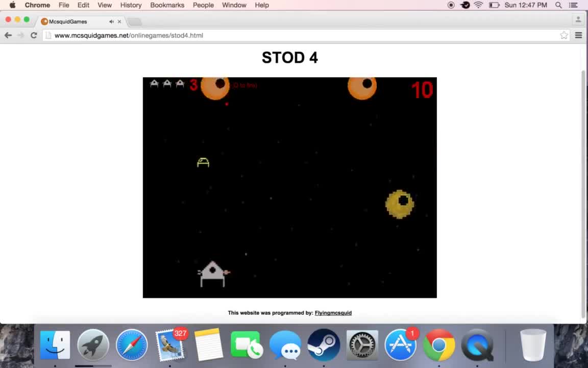
Task: Open Notification Center from the menu bar
Action: point(573,5)
